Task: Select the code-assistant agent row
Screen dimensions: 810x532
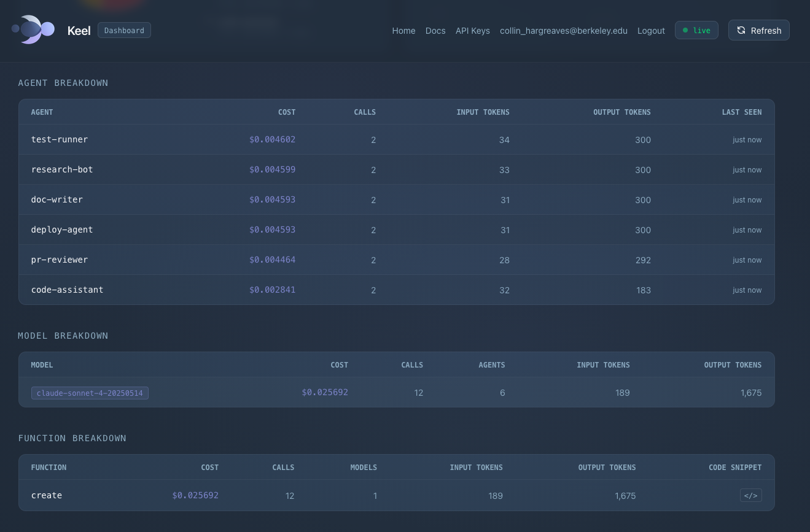Action: tap(397, 290)
